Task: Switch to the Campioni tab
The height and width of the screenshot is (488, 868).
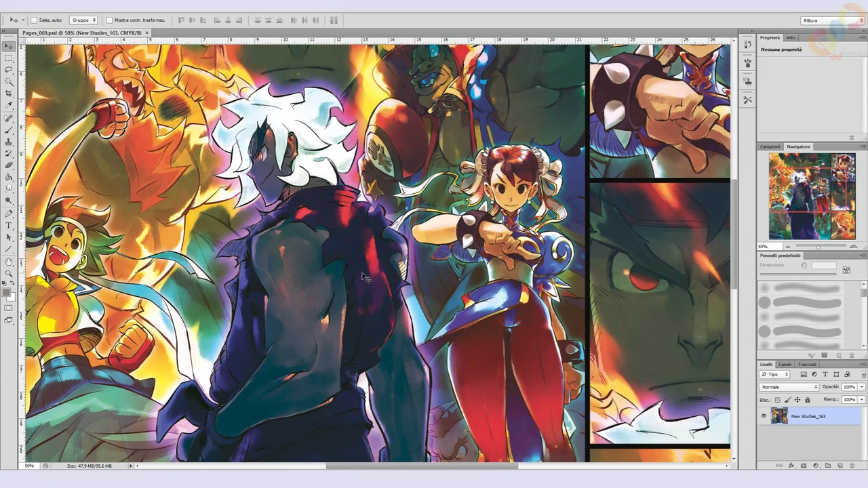Action: click(770, 146)
